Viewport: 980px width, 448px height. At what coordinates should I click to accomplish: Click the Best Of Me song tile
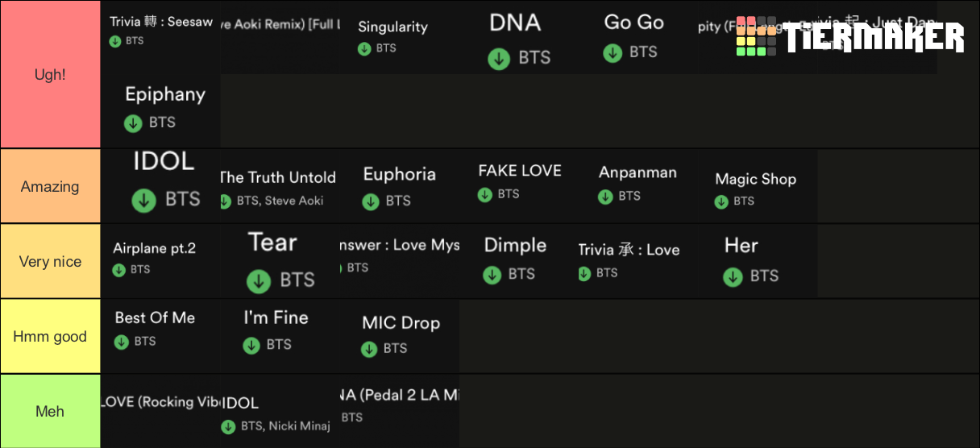click(160, 336)
